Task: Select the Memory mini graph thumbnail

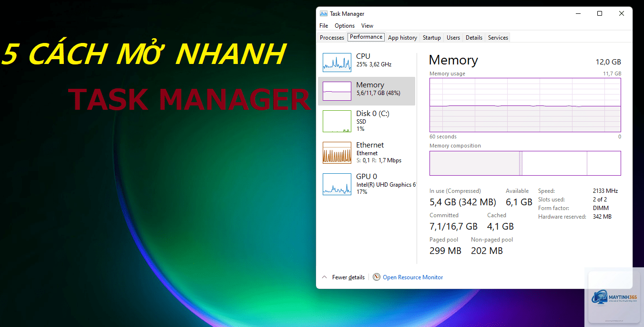Action: tap(337, 91)
